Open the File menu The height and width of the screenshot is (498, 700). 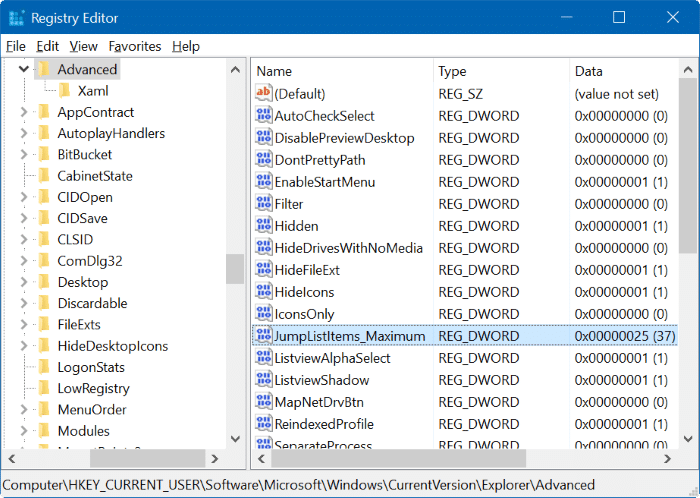[x=16, y=46]
